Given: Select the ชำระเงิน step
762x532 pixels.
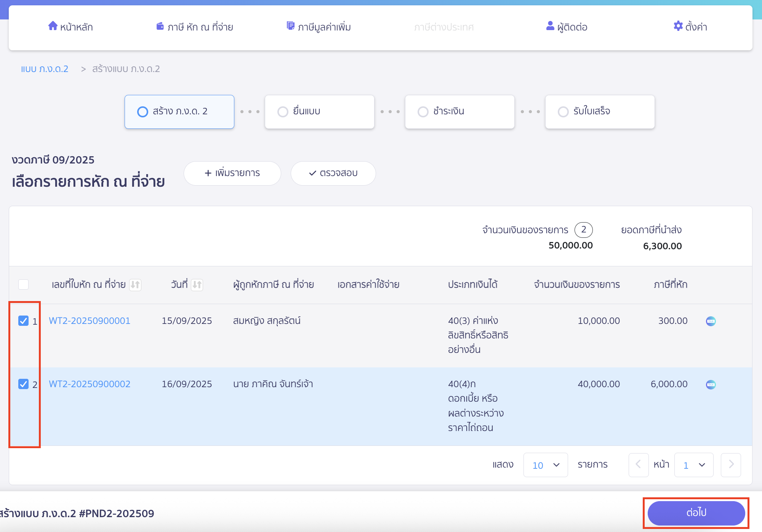Looking at the screenshot, I should click(459, 112).
